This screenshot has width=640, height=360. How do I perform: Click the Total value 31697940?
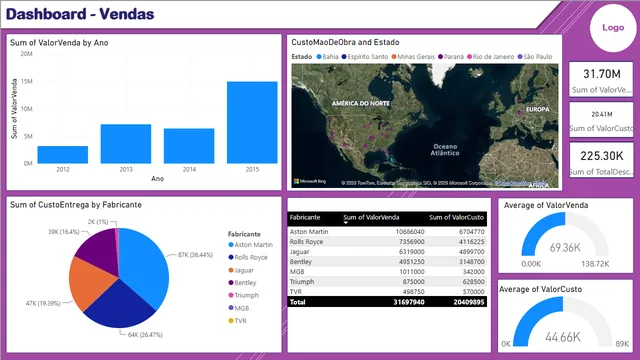(x=409, y=302)
